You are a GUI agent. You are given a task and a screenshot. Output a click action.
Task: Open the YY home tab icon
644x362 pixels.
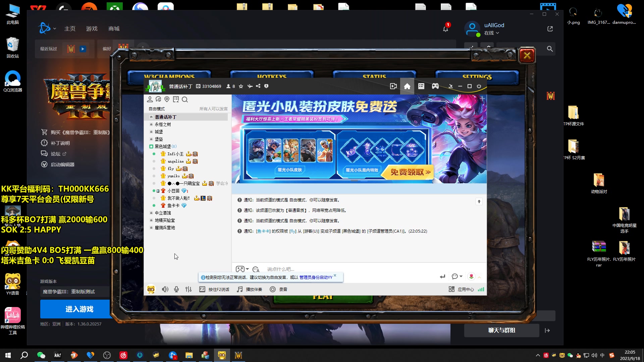click(x=407, y=86)
